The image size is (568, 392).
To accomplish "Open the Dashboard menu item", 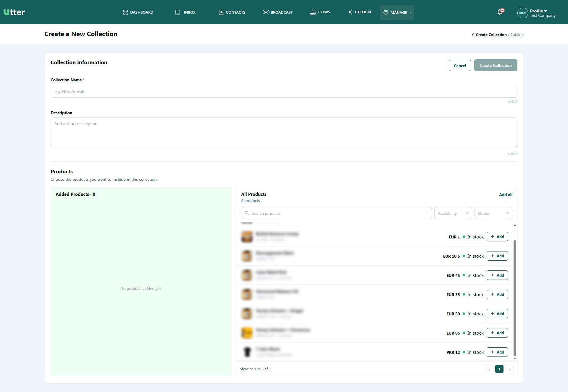I will click(x=138, y=12).
